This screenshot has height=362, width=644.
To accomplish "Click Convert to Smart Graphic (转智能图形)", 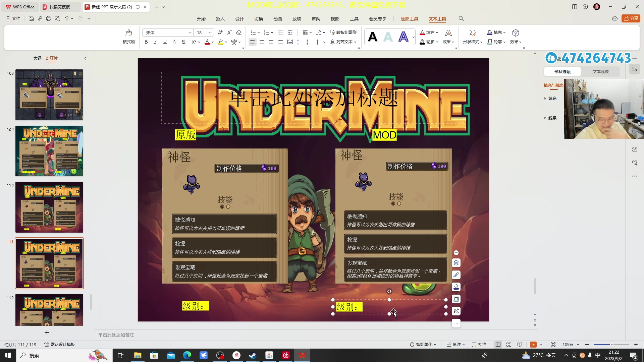I will (x=343, y=33).
